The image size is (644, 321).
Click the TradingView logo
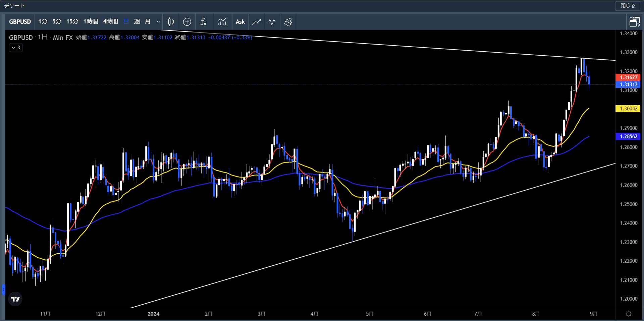(15, 299)
